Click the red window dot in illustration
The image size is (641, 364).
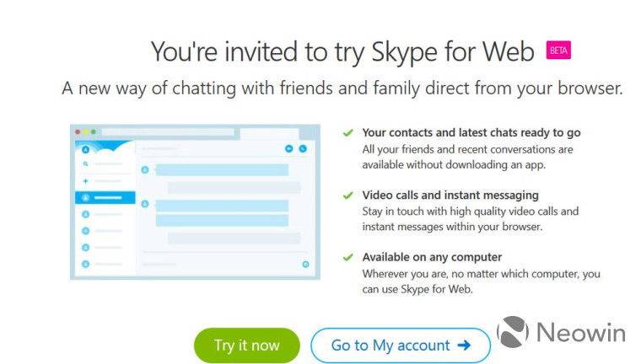(78, 132)
